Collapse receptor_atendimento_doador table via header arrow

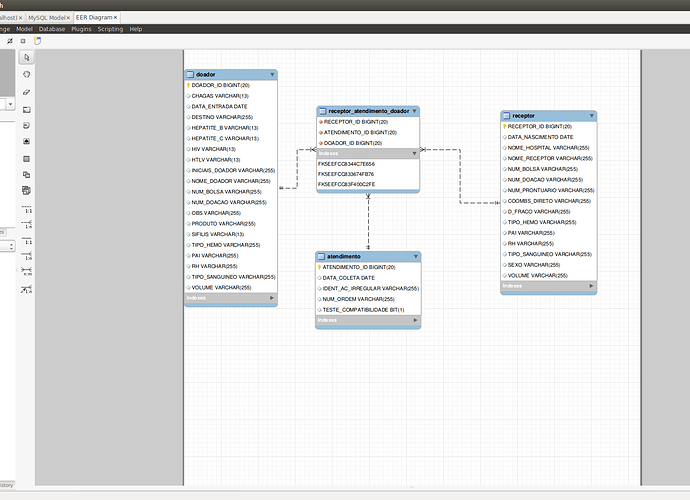pyautogui.click(x=414, y=111)
